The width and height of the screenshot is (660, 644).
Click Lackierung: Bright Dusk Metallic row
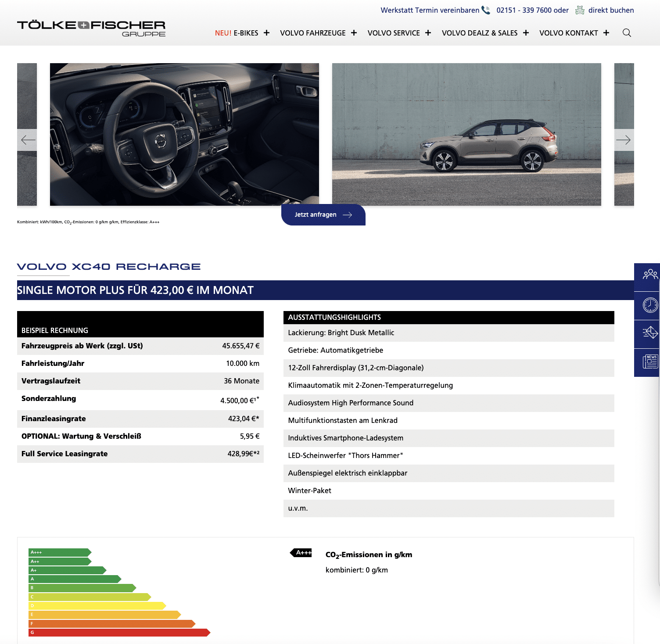pyautogui.click(x=449, y=333)
